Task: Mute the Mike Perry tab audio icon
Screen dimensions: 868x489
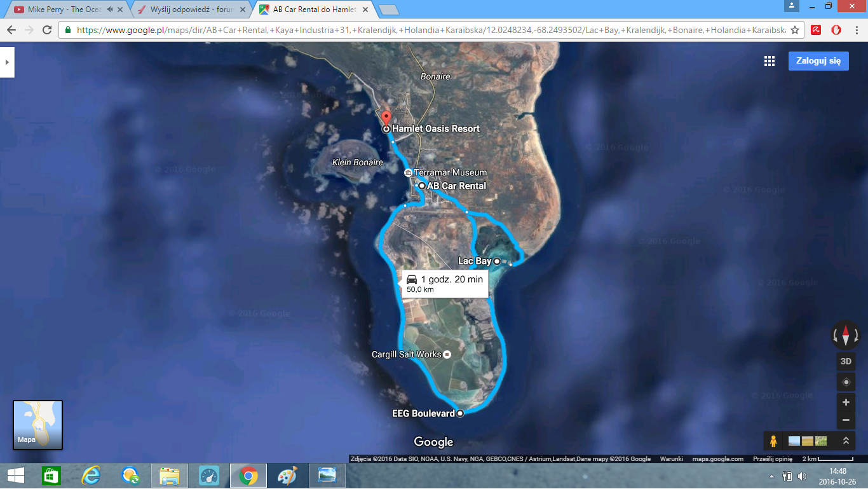Action: 110,10
